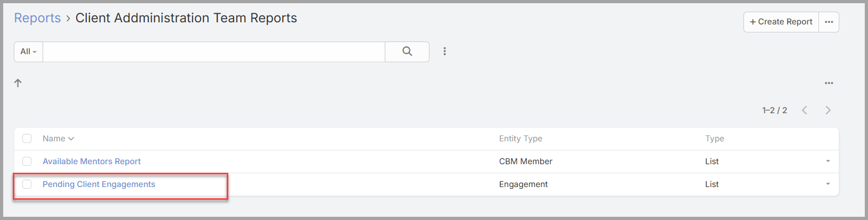Open the Available Mentors Report link
868x220 pixels.
point(92,162)
